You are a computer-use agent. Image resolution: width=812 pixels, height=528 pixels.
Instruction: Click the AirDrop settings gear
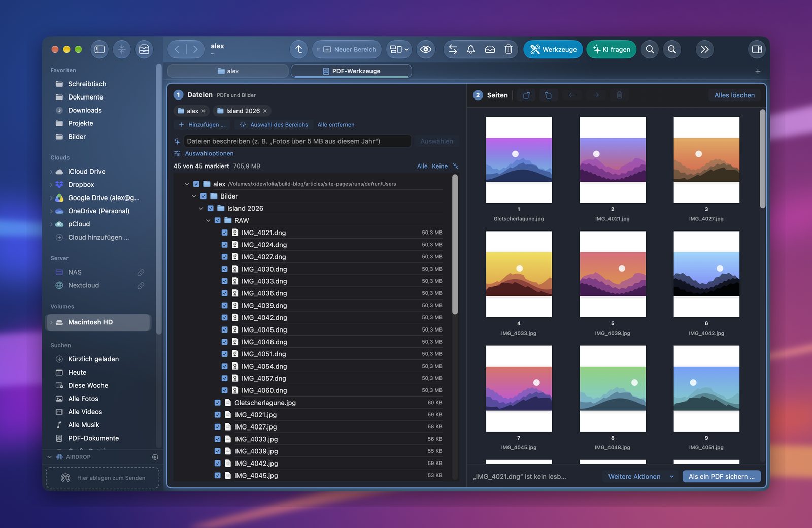[x=155, y=457]
